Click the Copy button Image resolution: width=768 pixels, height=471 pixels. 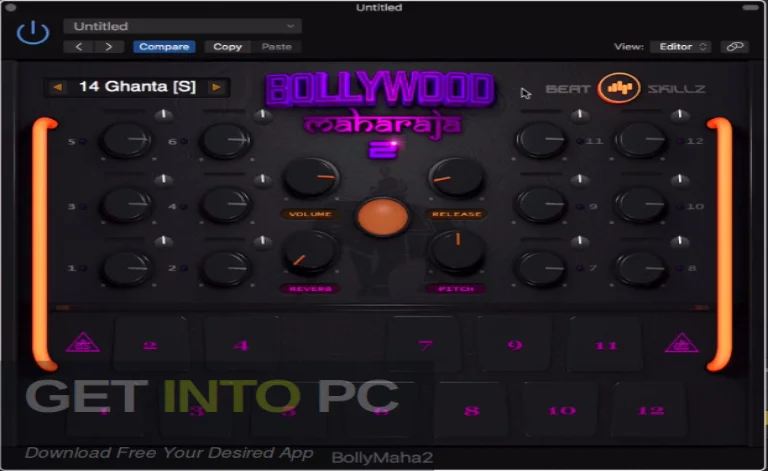227,47
